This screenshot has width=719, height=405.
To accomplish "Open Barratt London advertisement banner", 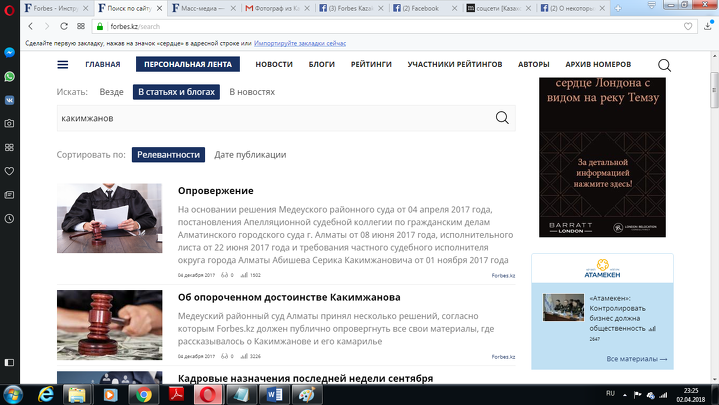I will pyautogui.click(x=603, y=157).
